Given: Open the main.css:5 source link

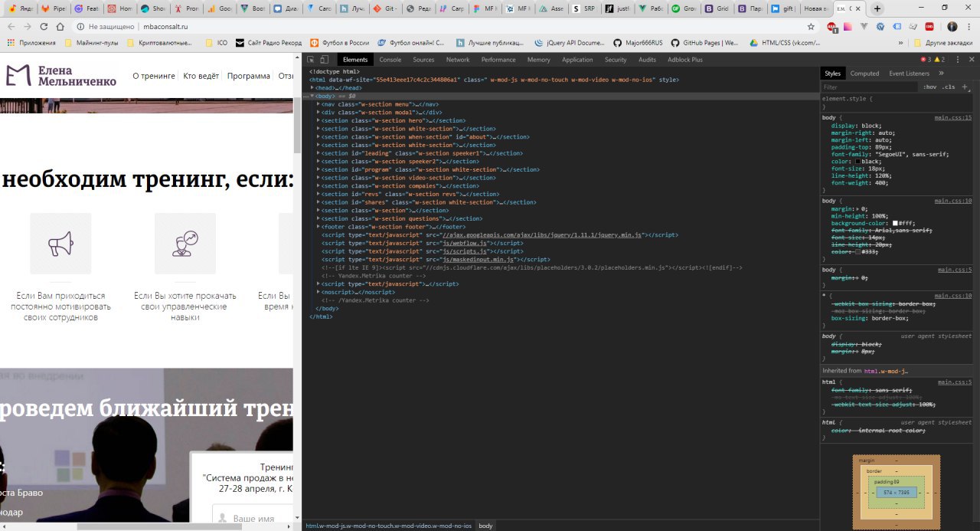Looking at the screenshot, I should coord(955,270).
